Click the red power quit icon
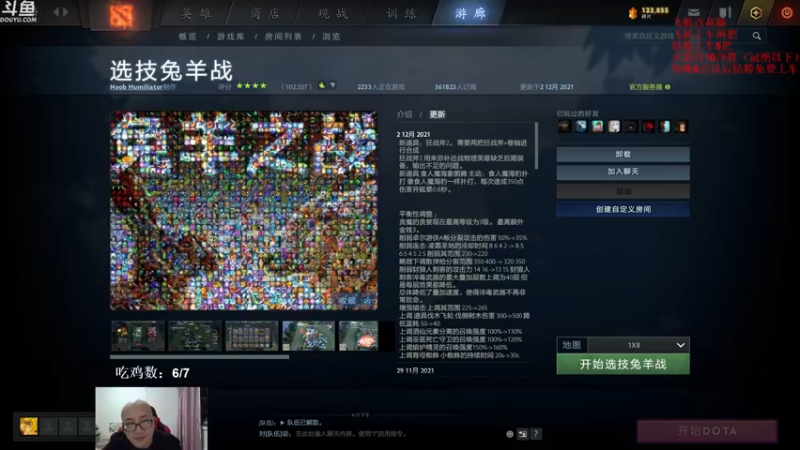Viewport: 800px width, 450px height. pos(787,13)
